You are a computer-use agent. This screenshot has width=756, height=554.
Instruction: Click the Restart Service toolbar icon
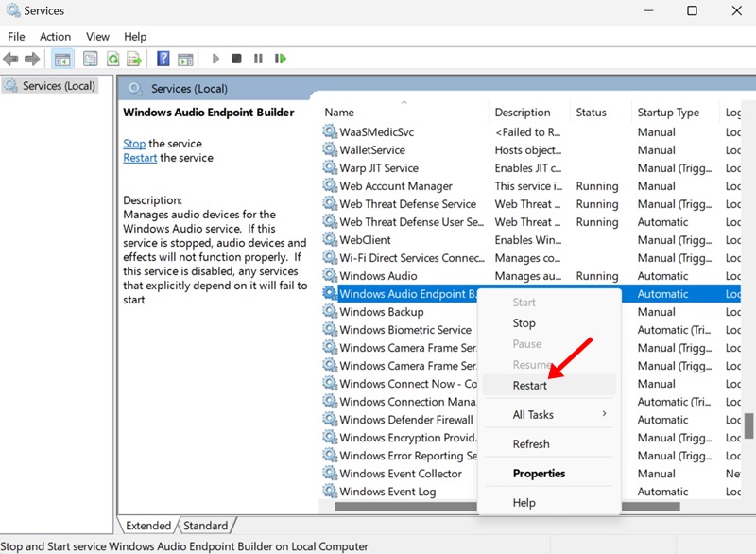280,59
